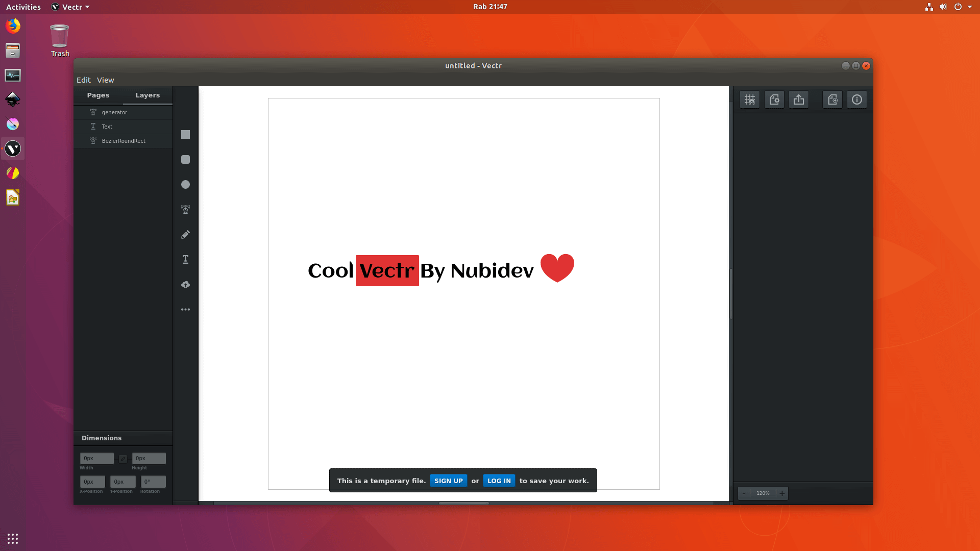This screenshot has width=980, height=551.
Task: Expand more tools with three dots
Action: pyautogui.click(x=185, y=310)
